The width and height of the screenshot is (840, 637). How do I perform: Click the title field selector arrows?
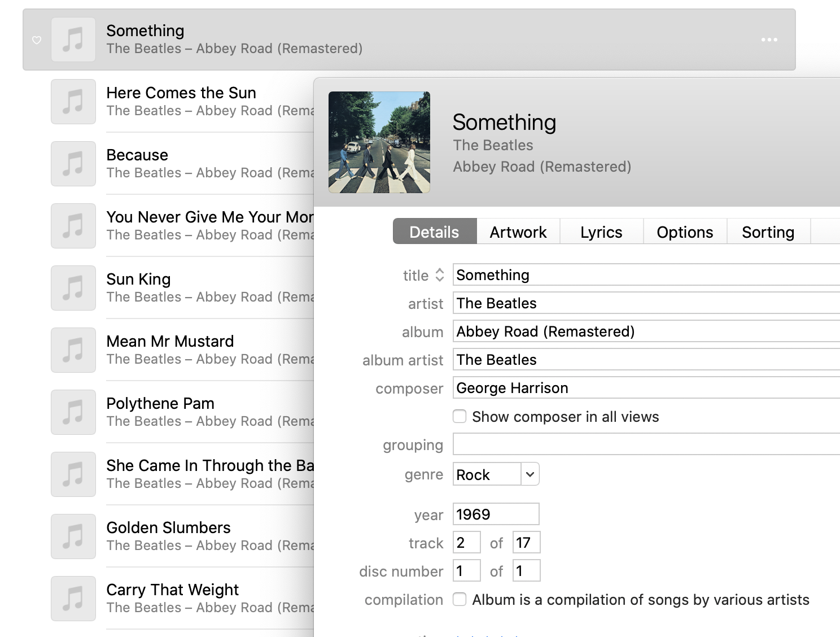[440, 275]
